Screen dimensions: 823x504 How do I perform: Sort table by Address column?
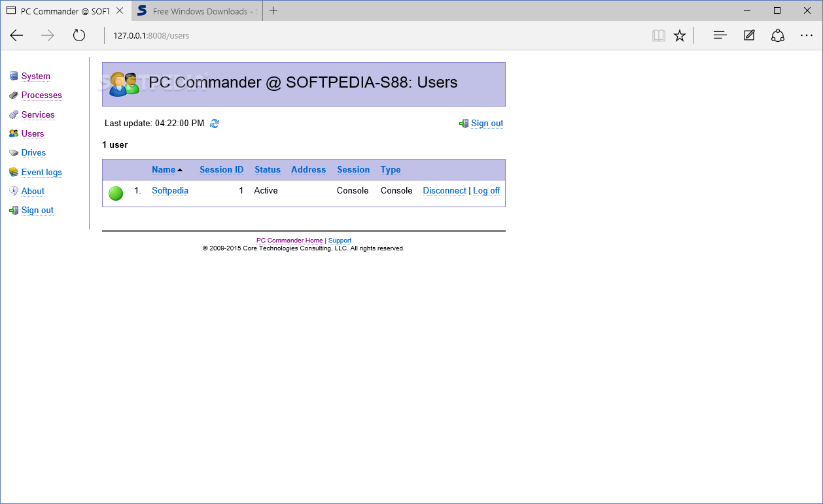[308, 170]
